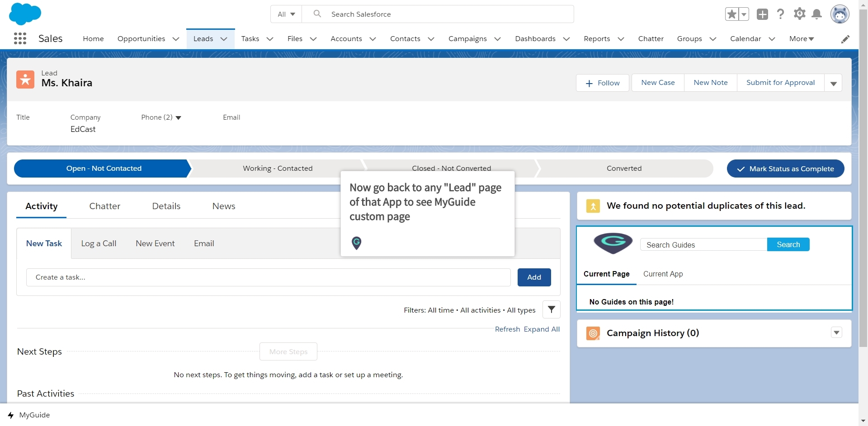
Task: Open the Dashboards nav item
Action: (x=535, y=39)
